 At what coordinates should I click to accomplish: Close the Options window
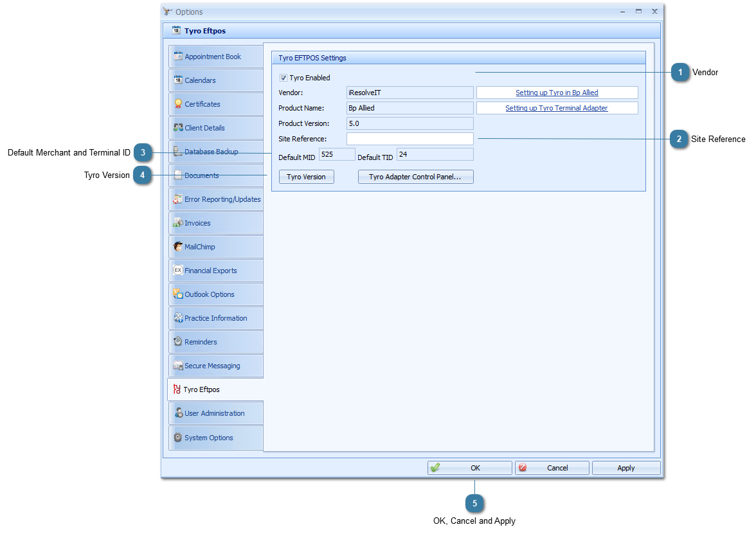[x=654, y=11]
